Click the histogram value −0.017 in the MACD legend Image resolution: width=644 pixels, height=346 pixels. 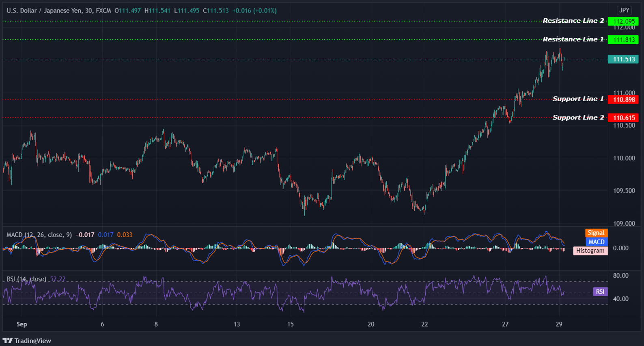(85, 235)
